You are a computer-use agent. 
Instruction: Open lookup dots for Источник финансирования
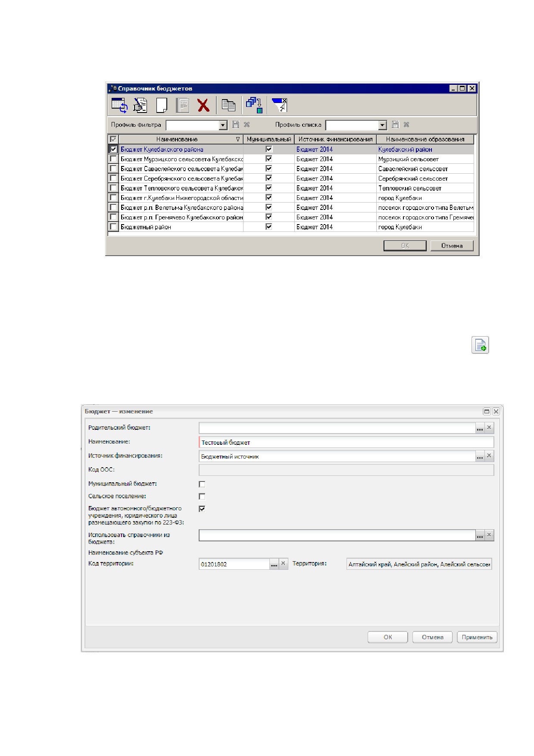(480, 456)
